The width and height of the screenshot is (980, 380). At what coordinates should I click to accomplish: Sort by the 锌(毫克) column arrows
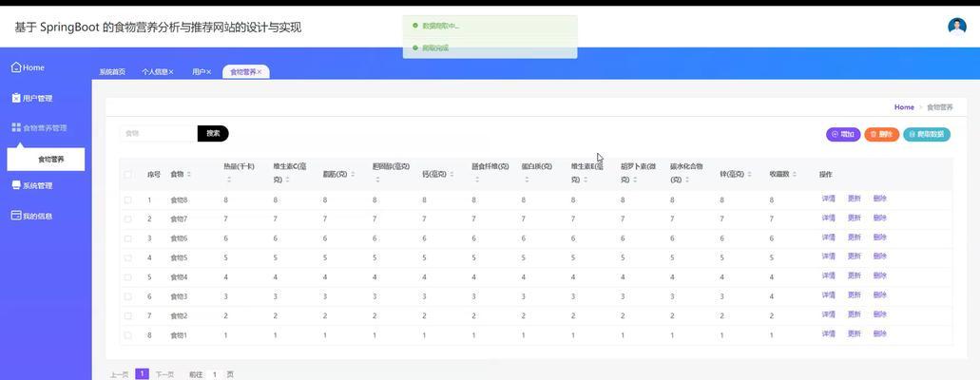click(x=749, y=175)
